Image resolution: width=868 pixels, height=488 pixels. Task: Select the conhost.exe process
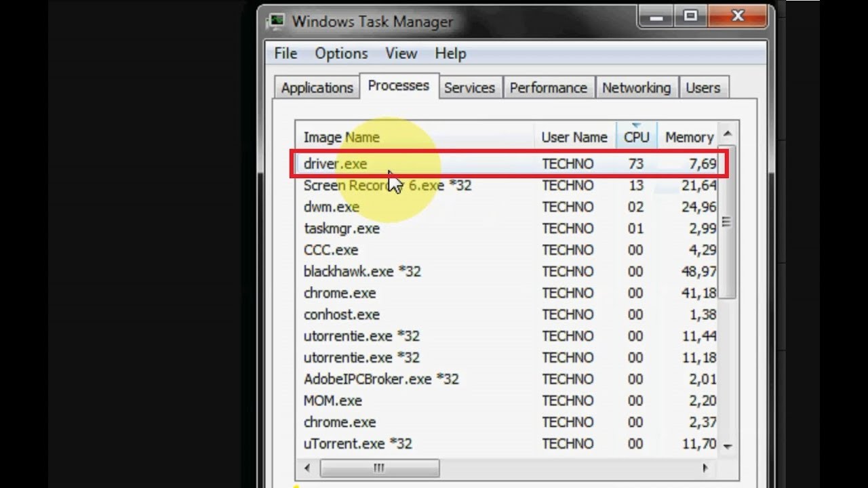point(507,314)
